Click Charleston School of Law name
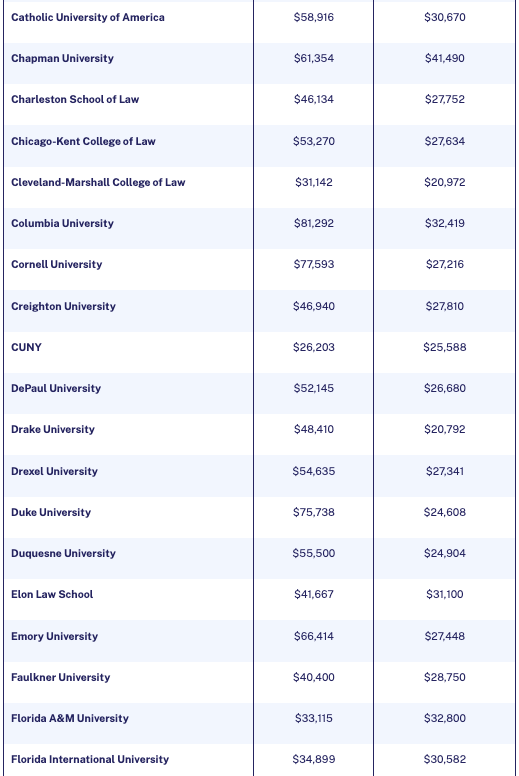 [75, 99]
